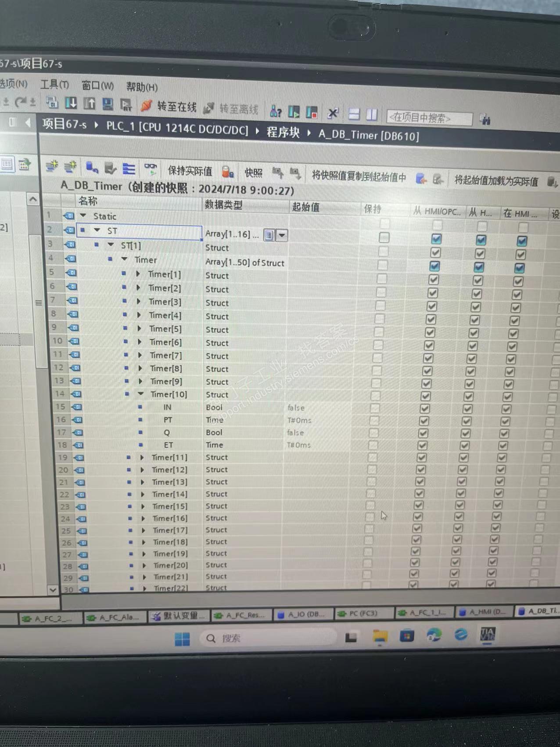
Task: Toggle HMI/OPC accessible checkbox for Timer[5]
Action: click(430, 333)
